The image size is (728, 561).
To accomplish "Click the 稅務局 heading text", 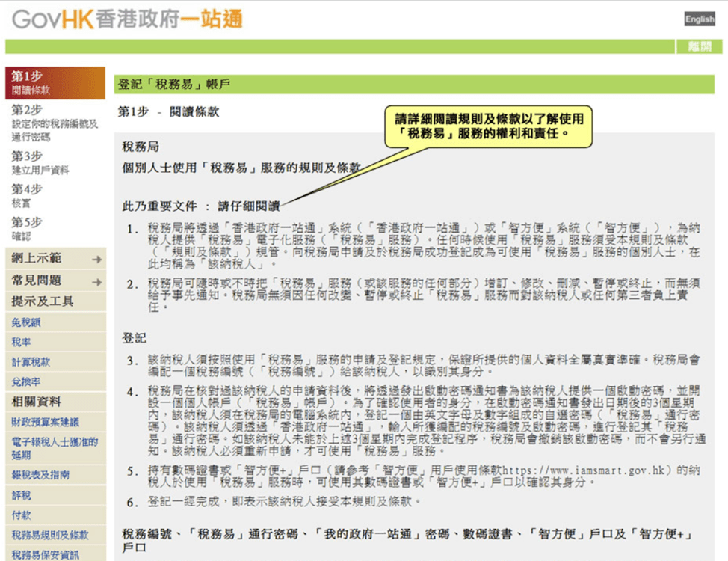I will point(141,147).
